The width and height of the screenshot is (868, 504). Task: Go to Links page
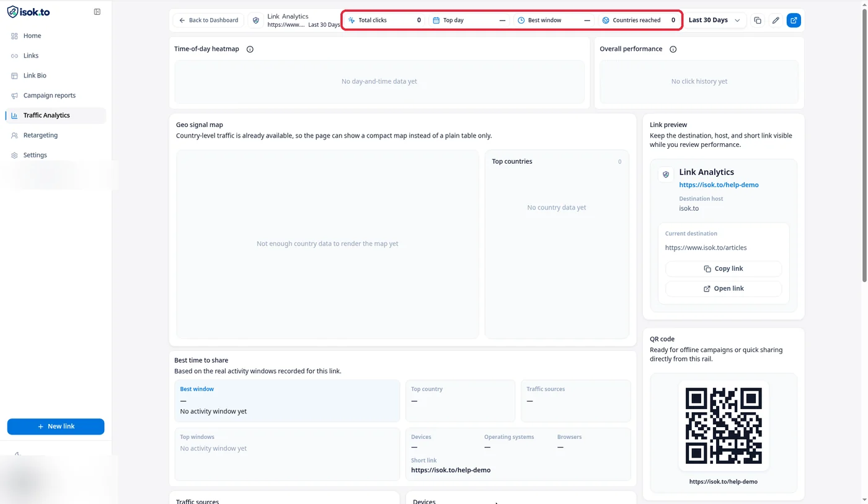pyautogui.click(x=56, y=56)
